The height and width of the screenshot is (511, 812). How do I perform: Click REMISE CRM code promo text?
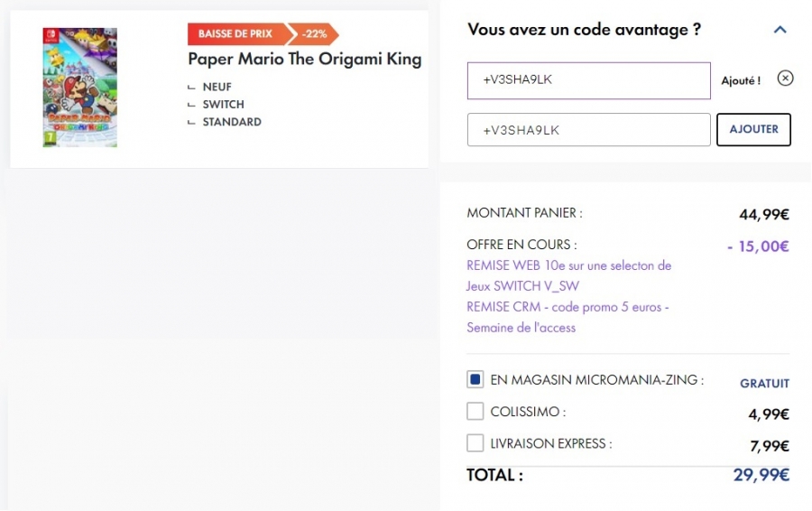pos(567,317)
